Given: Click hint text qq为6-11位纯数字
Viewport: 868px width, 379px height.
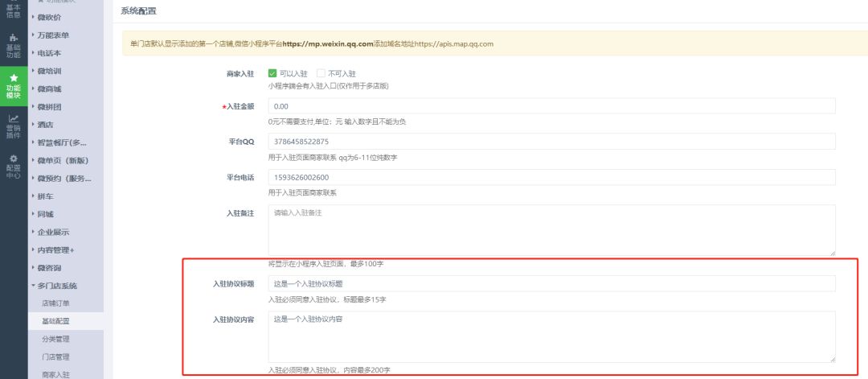Looking at the screenshot, I should click(367, 158).
